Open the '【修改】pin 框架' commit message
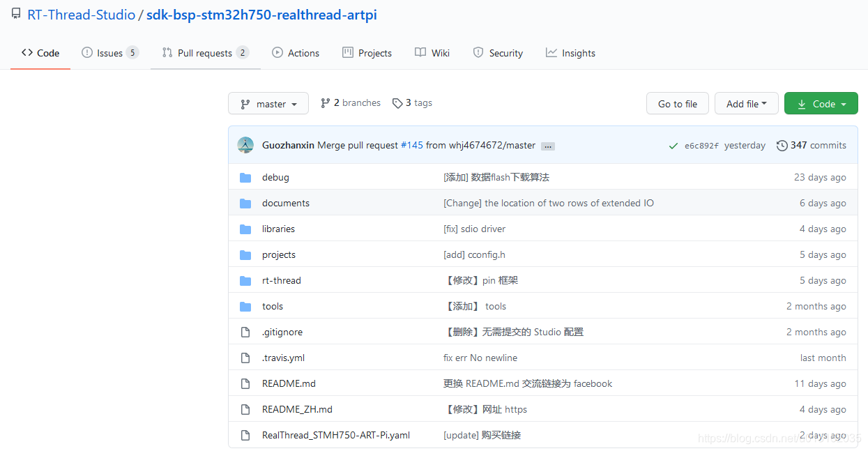Screen dimensions: 868x451 tap(481, 281)
